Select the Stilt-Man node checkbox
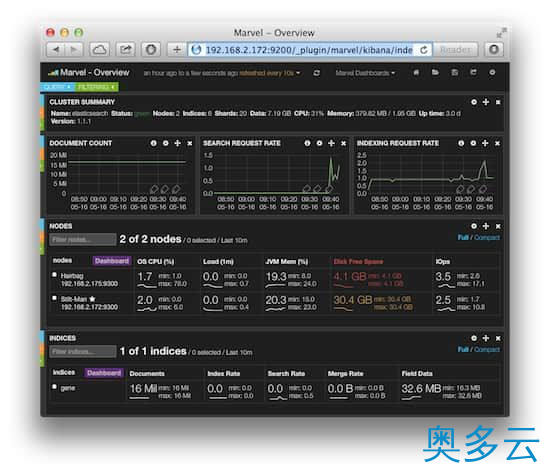 [54, 298]
